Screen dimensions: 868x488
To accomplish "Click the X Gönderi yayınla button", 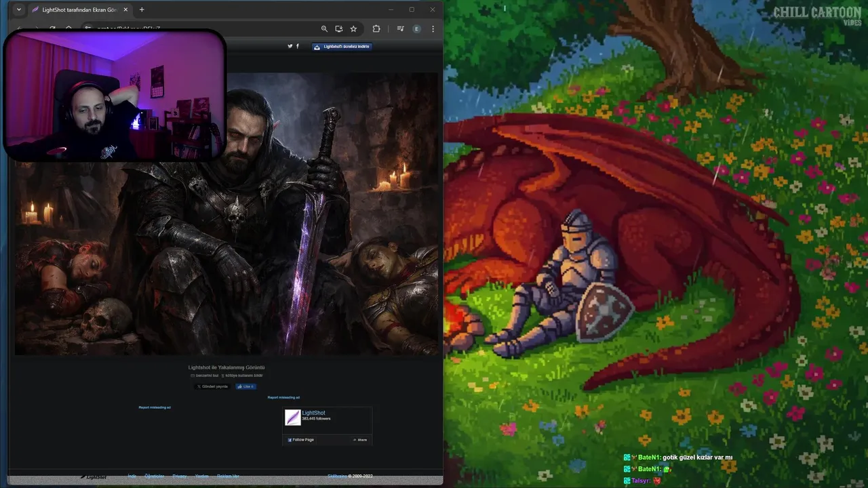I will [212, 386].
